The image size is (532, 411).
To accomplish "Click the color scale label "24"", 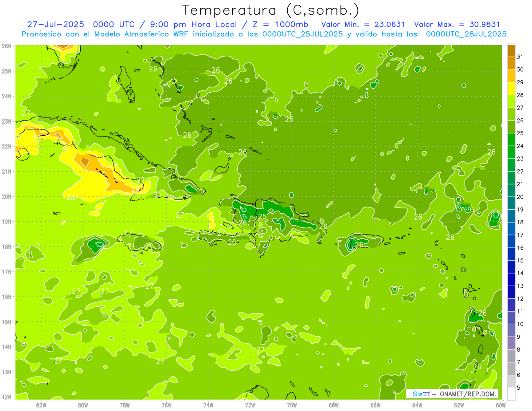I will (520, 146).
